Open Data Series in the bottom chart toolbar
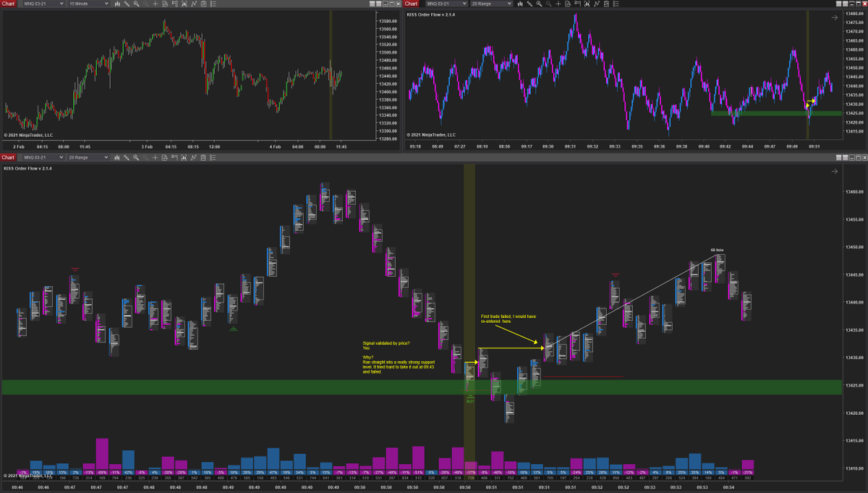This screenshot has width=868, height=493. tap(184, 157)
